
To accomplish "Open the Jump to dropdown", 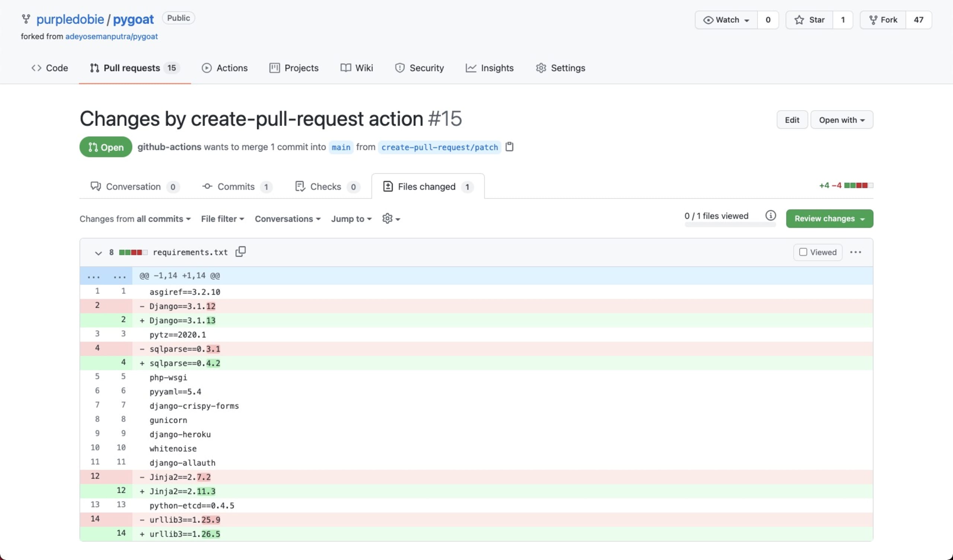I will [351, 218].
